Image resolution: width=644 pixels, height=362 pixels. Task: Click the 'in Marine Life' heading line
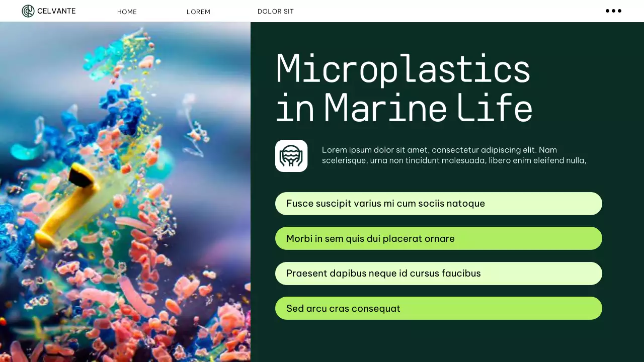pos(404,107)
